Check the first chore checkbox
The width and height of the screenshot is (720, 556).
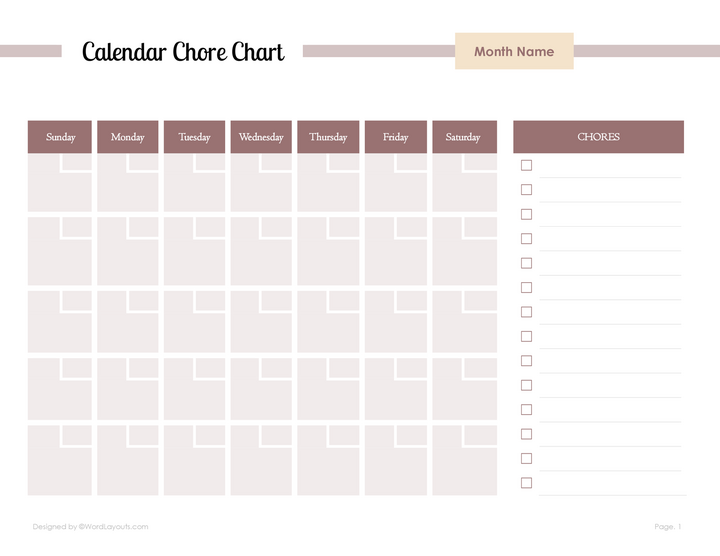[526, 165]
